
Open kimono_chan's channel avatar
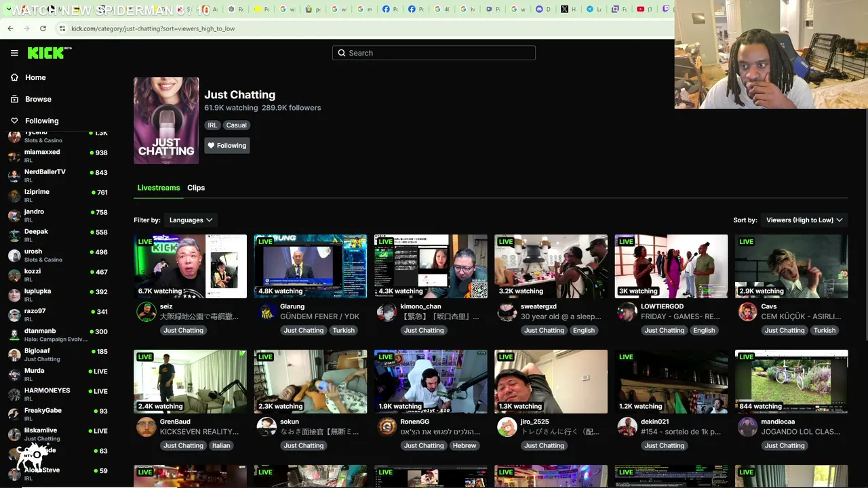tap(387, 312)
